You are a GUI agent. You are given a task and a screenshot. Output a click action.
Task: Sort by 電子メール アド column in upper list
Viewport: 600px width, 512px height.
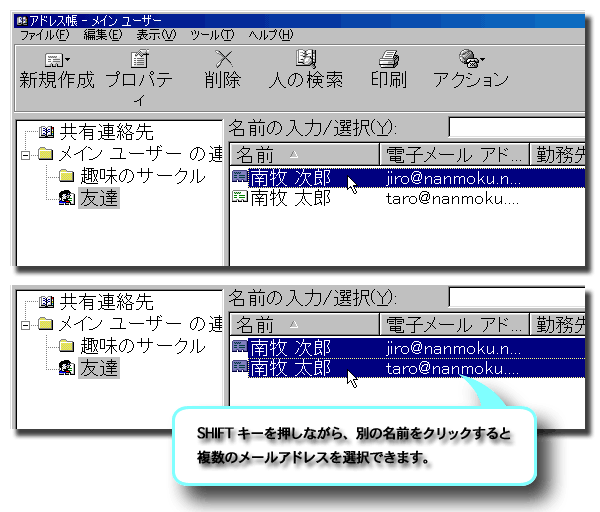click(x=454, y=155)
